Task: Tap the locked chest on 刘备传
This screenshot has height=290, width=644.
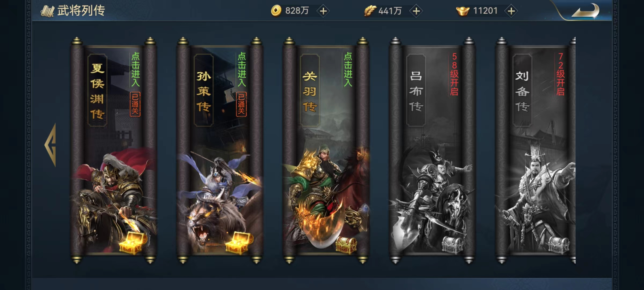Action: pos(559,245)
